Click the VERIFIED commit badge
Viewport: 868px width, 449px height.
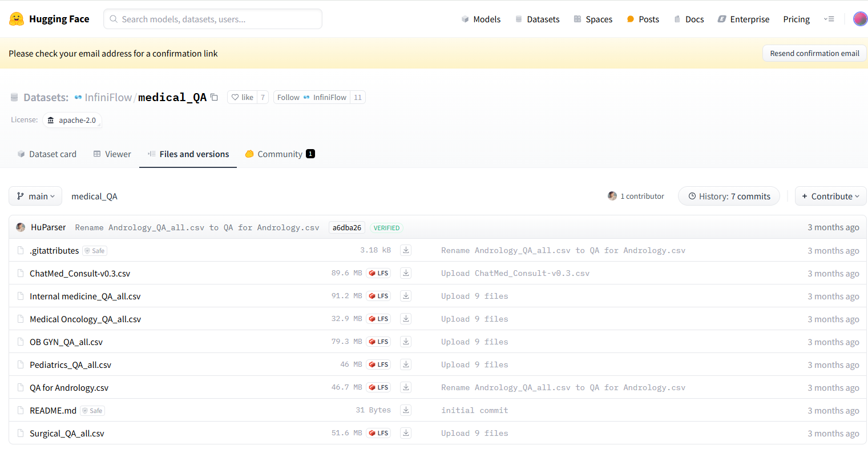point(387,228)
